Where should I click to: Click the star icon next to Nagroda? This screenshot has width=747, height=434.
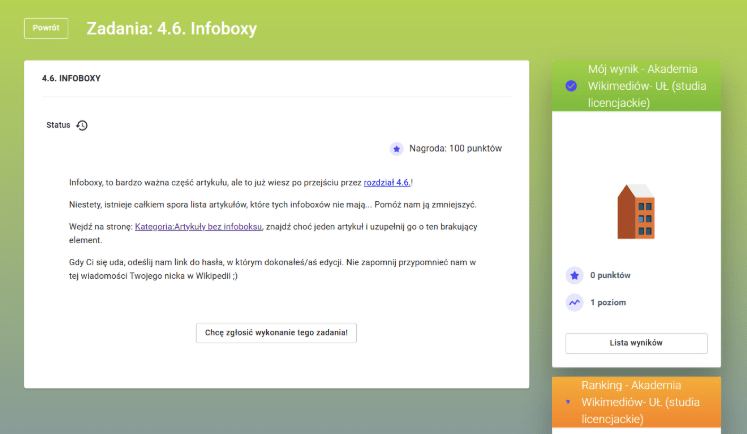tap(396, 149)
